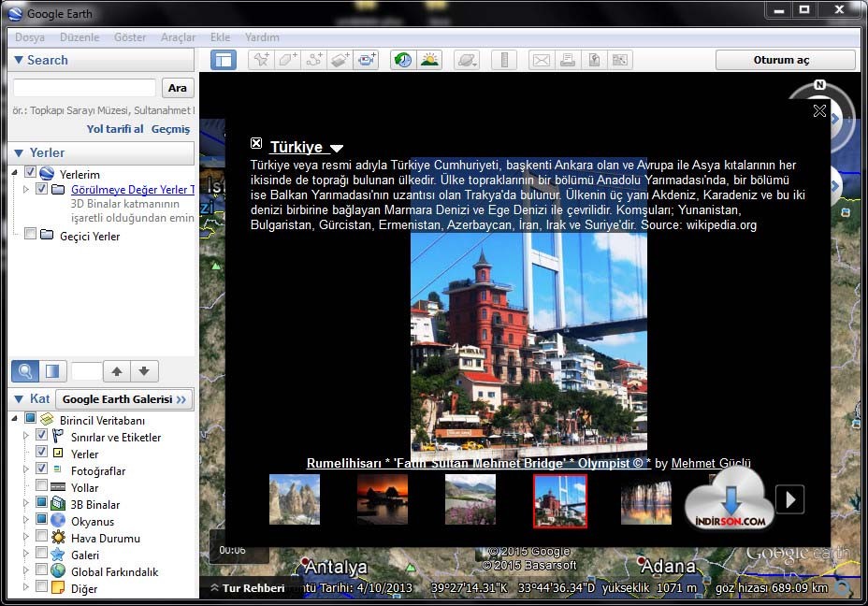The height and width of the screenshot is (606, 868).
Task: Enable the Geçici Yerler checkbox
Action: pyautogui.click(x=31, y=234)
